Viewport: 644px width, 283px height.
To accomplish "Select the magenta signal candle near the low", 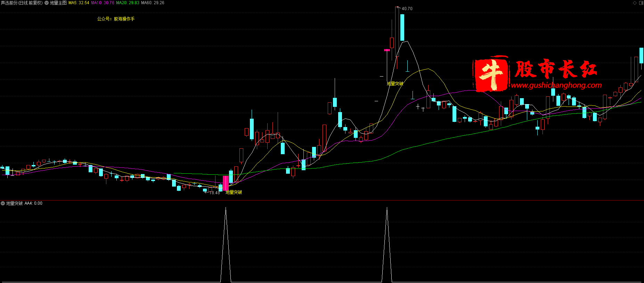I will point(226,183).
